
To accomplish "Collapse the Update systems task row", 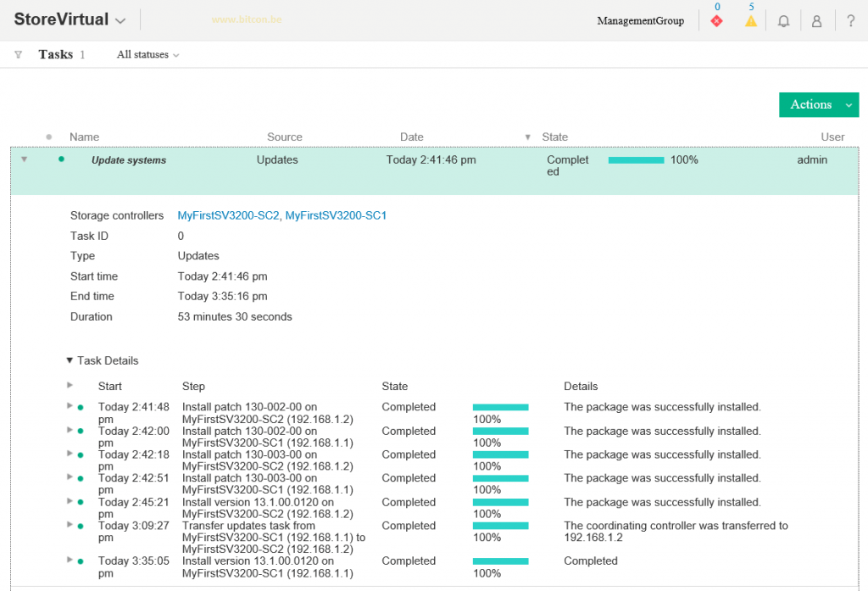I will pos(25,159).
